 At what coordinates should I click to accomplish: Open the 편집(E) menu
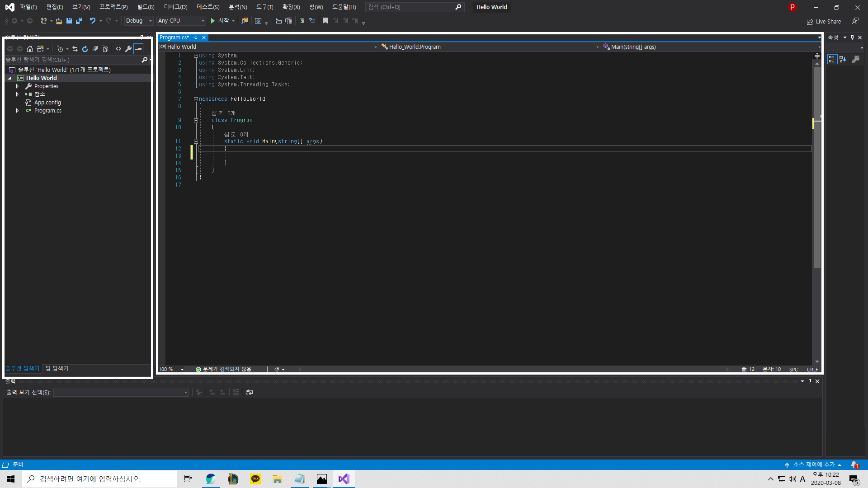[55, 7]
